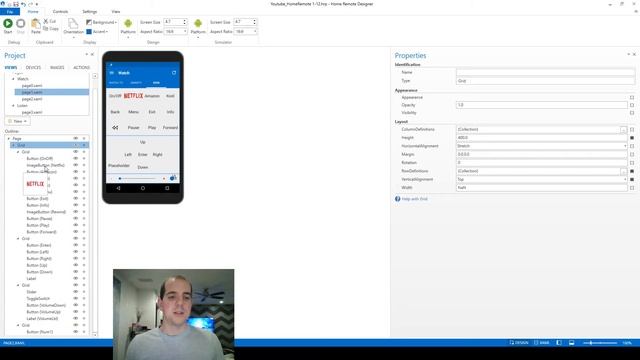Switch to the DEVICES tab in Project panel

point(33,67)
